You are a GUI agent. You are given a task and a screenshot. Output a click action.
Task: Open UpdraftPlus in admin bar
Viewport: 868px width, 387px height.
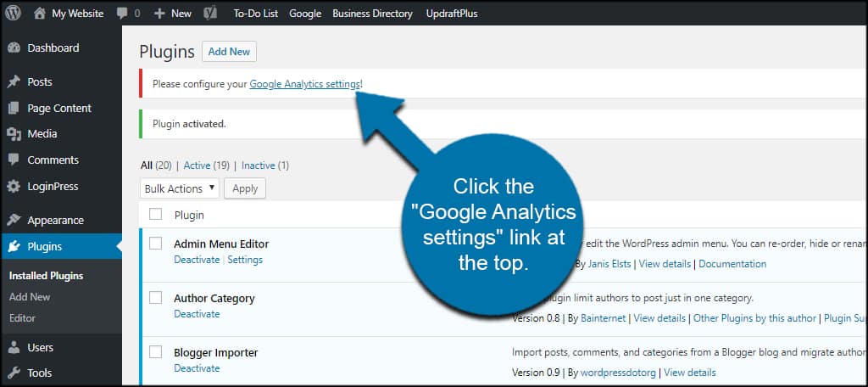tap(452, 14)
